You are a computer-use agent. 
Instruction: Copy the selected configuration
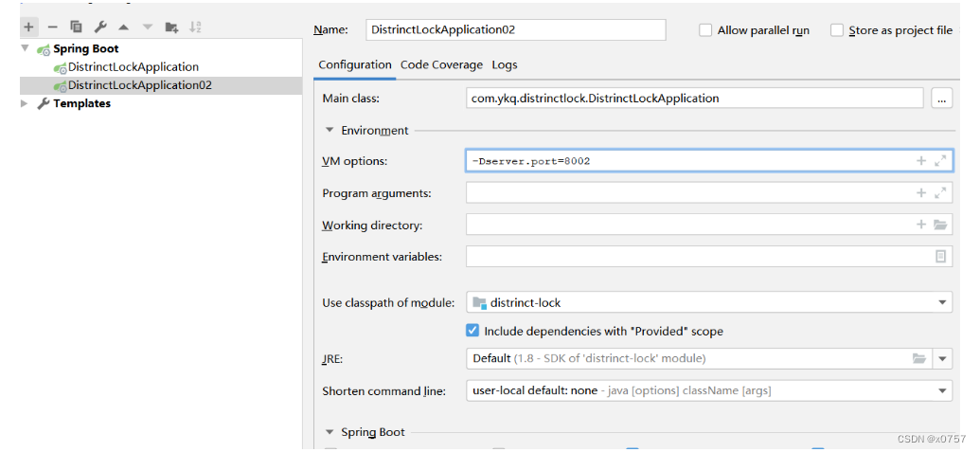point(77,27)
